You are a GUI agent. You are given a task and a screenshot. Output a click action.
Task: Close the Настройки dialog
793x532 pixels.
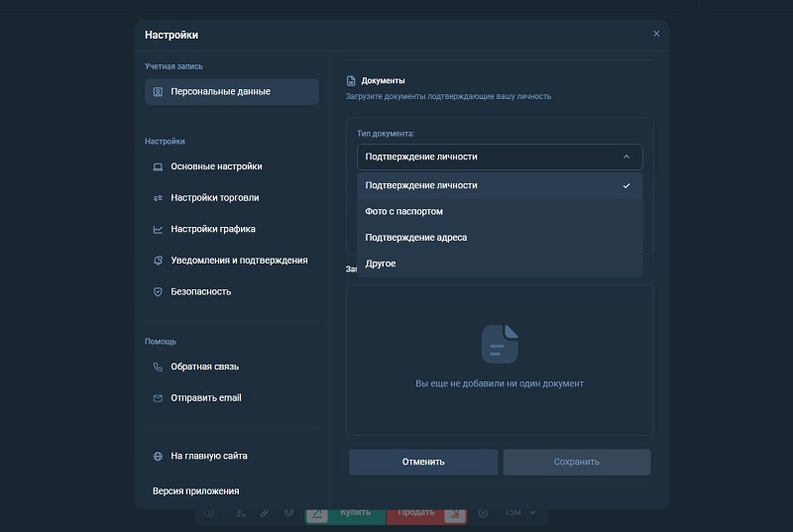pyautogui.click(x=656, y=34)
